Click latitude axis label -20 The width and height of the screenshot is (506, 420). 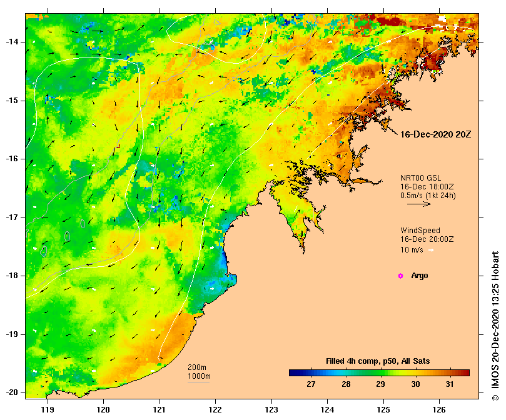coord(12,392)
